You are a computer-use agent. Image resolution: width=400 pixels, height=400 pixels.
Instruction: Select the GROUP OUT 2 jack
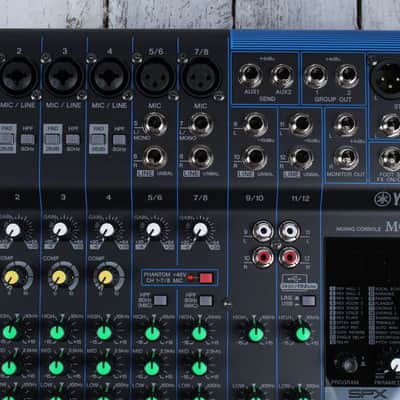point(347,75)
